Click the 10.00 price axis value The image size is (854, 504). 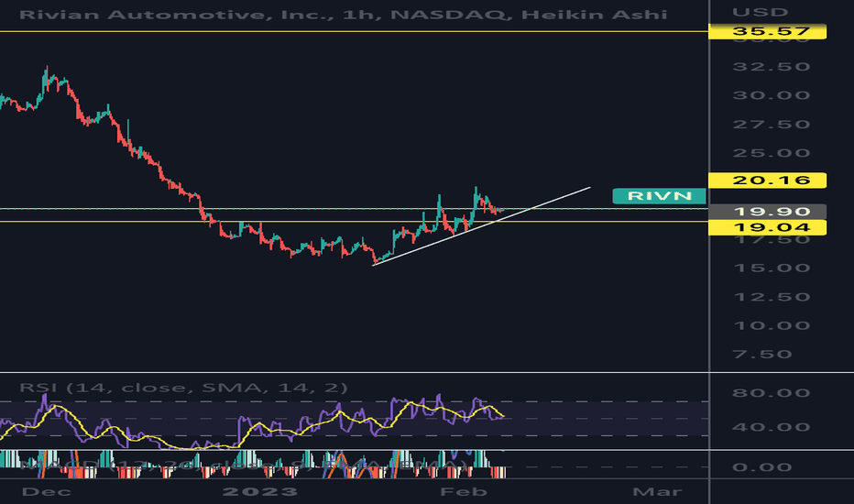(x=772, y=326)
